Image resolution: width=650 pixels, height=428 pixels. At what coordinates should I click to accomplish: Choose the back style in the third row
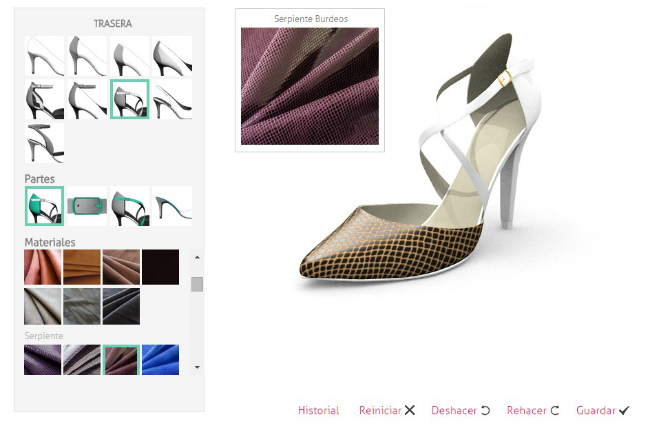pos(44,143)
